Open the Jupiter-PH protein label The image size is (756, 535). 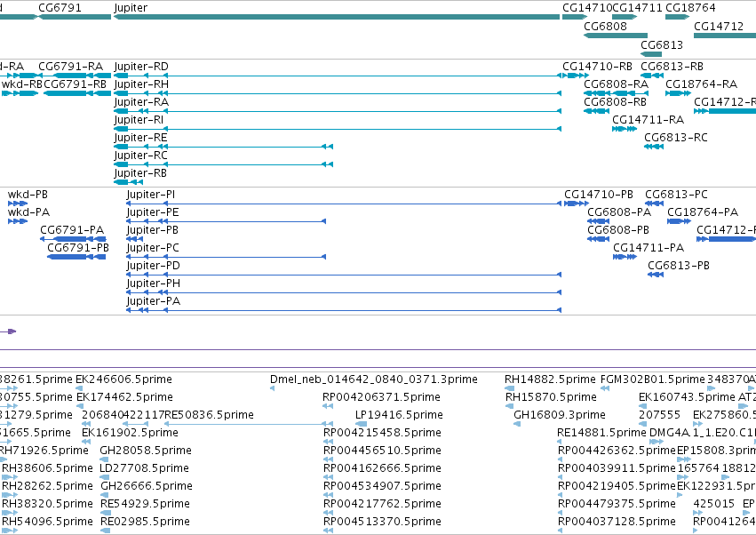(x=154, y=283)
